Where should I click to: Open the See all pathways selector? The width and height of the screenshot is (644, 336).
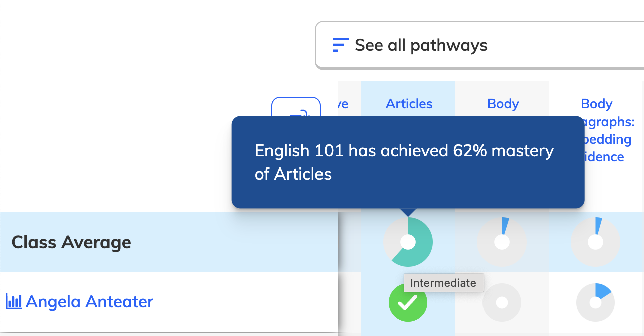coord(421,45)
